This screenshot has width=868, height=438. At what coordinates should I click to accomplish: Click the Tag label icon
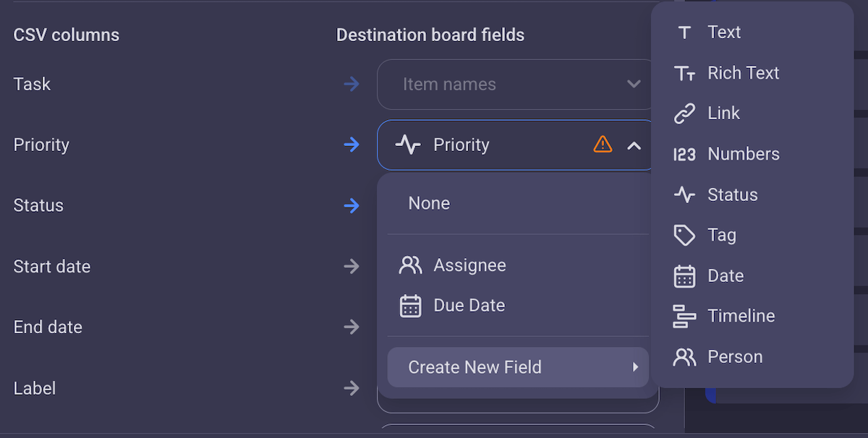coord(684,234)
